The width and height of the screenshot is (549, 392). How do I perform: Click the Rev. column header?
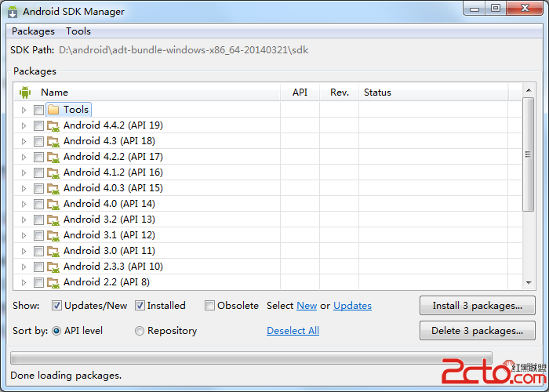(x=340, y=93)
